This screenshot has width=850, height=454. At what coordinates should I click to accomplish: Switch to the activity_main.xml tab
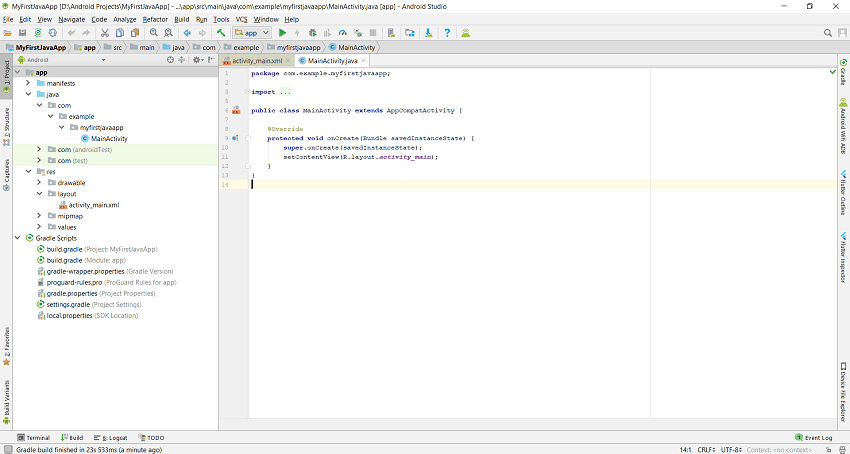click(258, 61)
